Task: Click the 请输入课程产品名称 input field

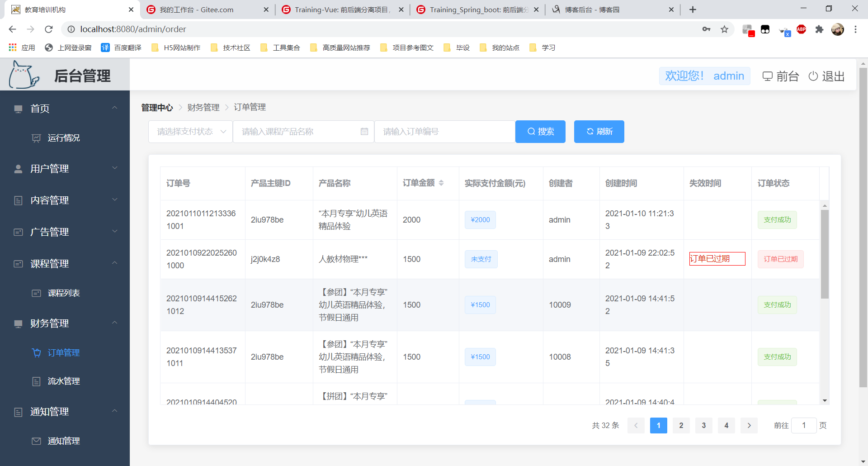Action: [x=303, y=132]
